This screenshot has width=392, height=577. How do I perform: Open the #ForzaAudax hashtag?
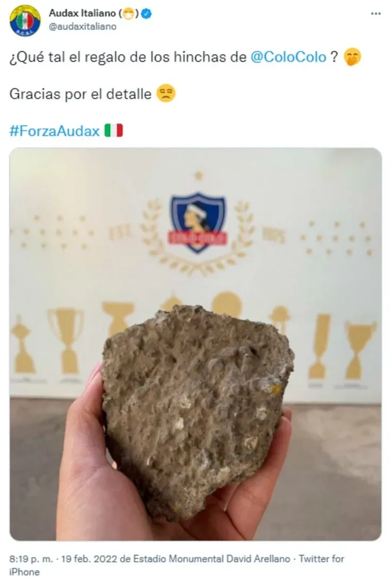click(55, 131)
